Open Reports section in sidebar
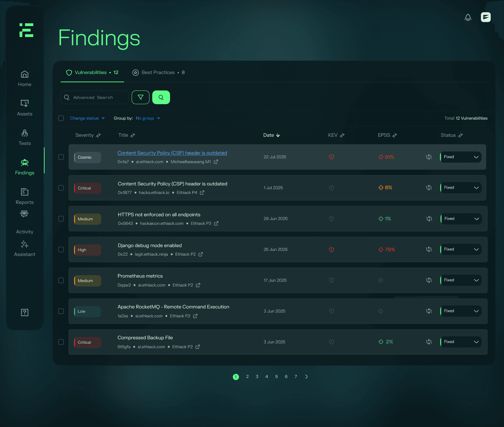 point(25,196)
